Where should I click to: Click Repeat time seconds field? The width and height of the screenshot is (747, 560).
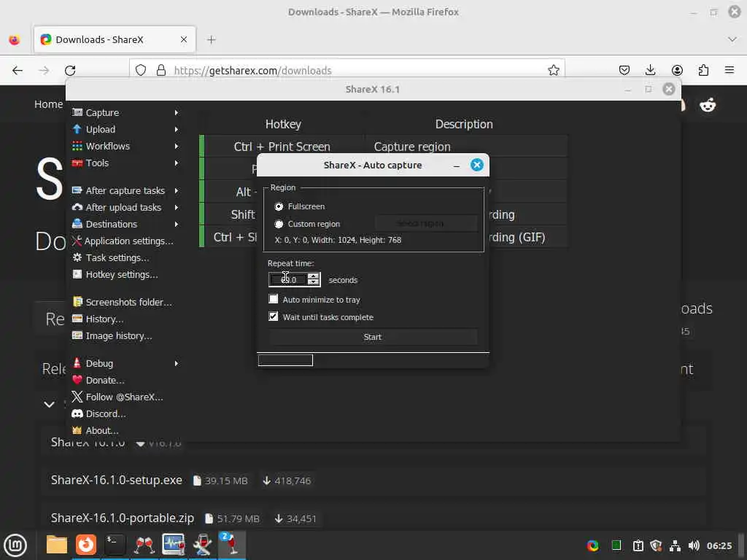[289, 279]
